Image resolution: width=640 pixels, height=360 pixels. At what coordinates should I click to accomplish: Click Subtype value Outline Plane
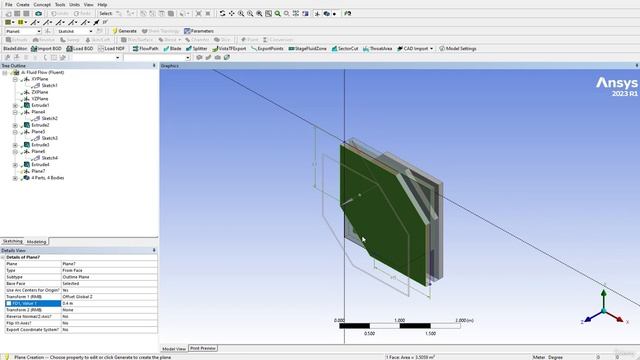[x=109, y=277]
